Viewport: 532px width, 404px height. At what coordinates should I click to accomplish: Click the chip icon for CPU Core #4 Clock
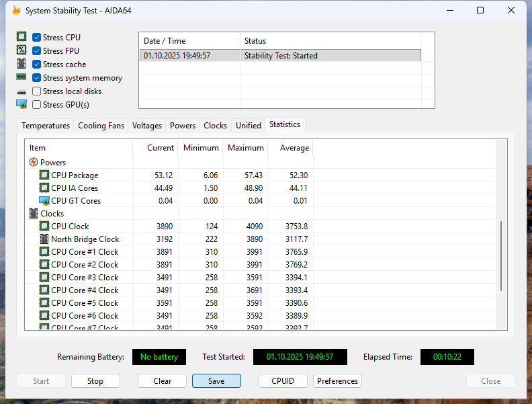[x=44, y=290]
